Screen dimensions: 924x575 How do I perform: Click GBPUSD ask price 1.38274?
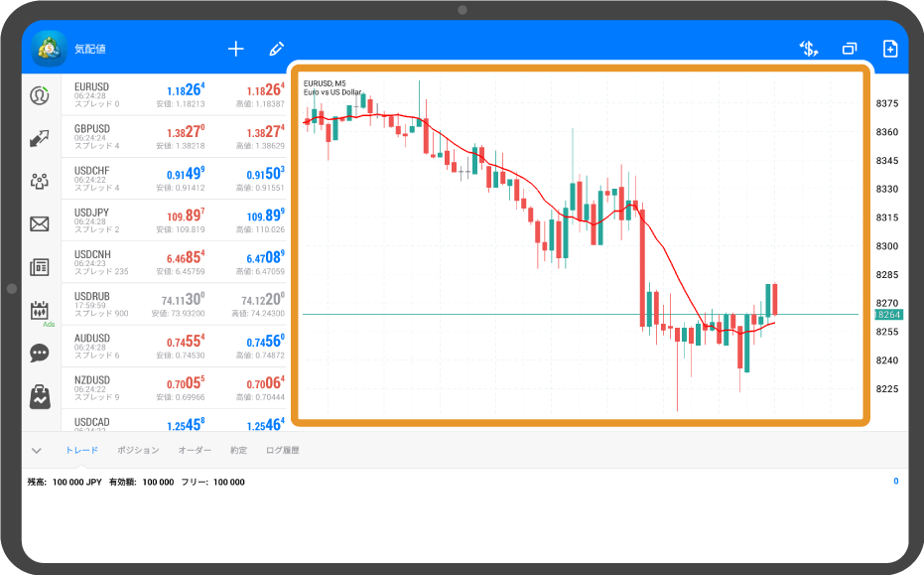click(265, 131)
